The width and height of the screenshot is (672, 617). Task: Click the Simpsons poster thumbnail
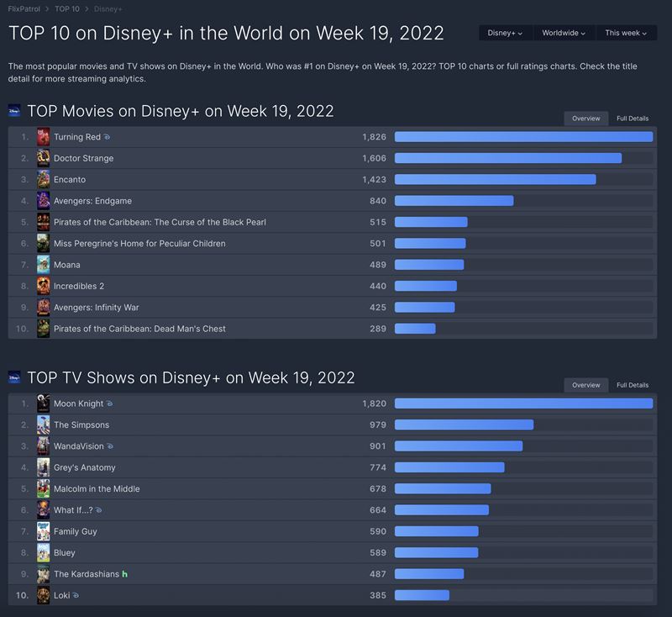tap(44, 425)
